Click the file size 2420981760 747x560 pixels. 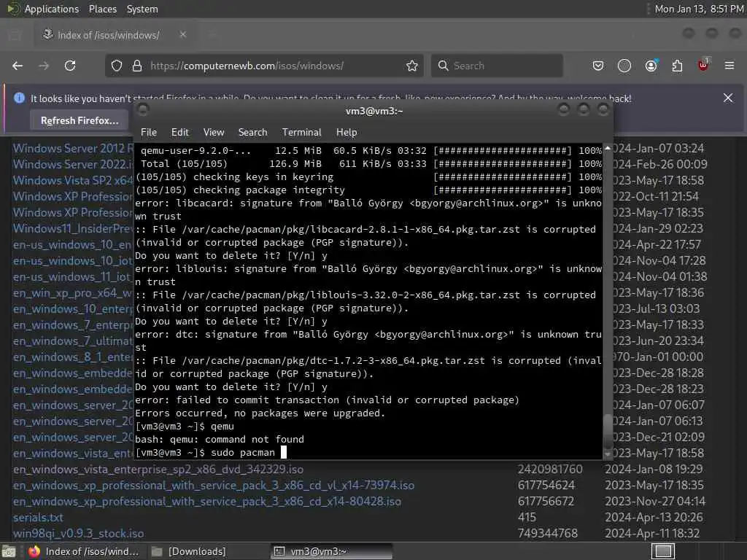click(550, 470)
